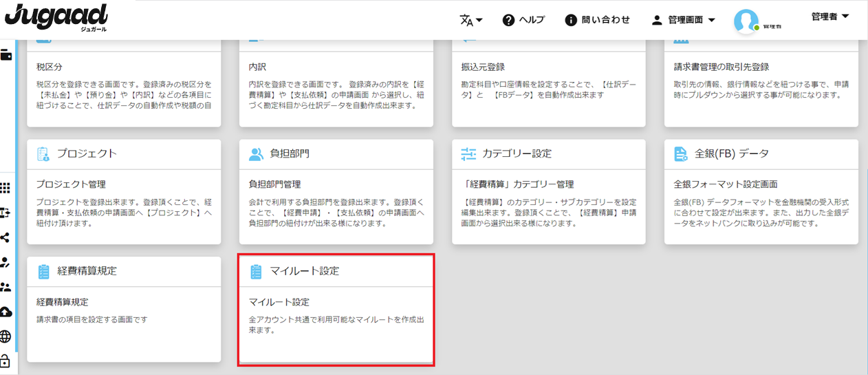The width and height of the screenshot is (868, 375).
Task: Open the ヘルプ help menu item
Action: tap(523, 20)
